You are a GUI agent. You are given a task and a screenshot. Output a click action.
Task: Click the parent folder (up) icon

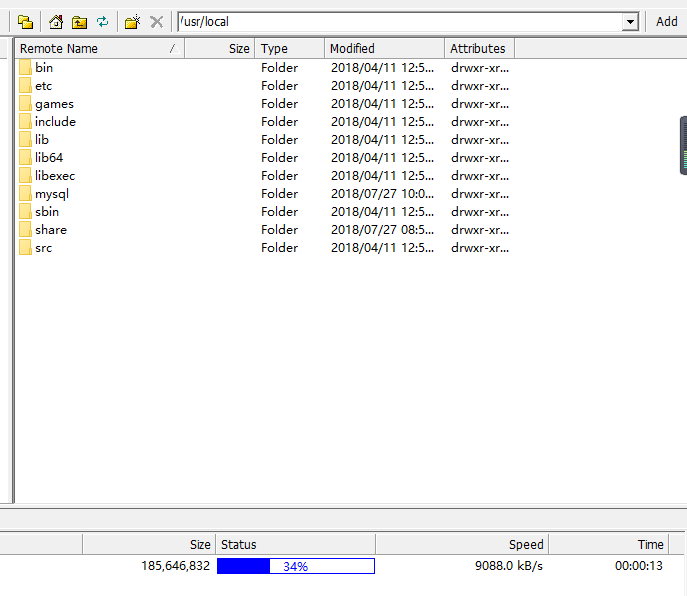click(x=79, y=21)
